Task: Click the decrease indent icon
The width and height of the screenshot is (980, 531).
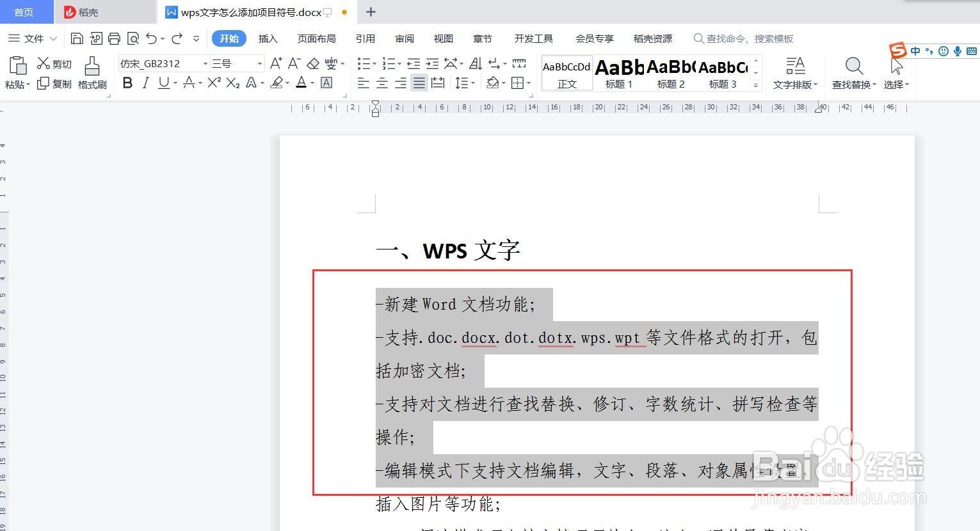Action: (x=413, y=63)
